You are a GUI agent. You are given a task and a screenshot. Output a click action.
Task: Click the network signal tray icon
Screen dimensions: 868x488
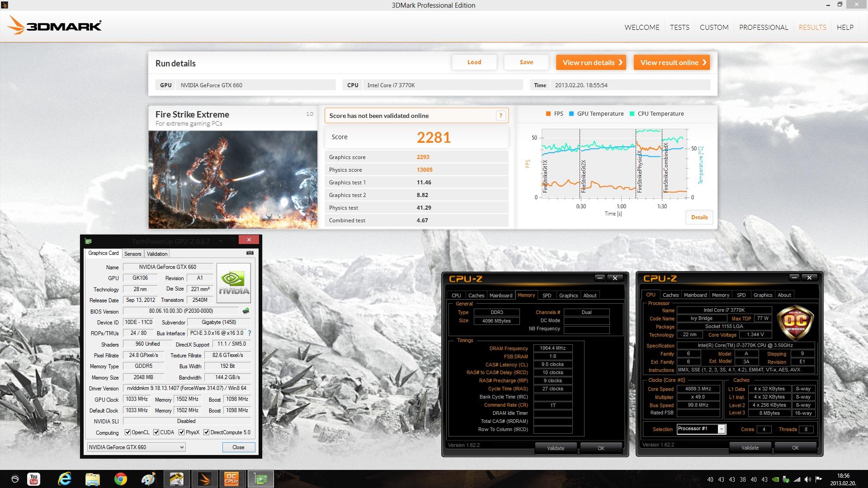(797, 479)
